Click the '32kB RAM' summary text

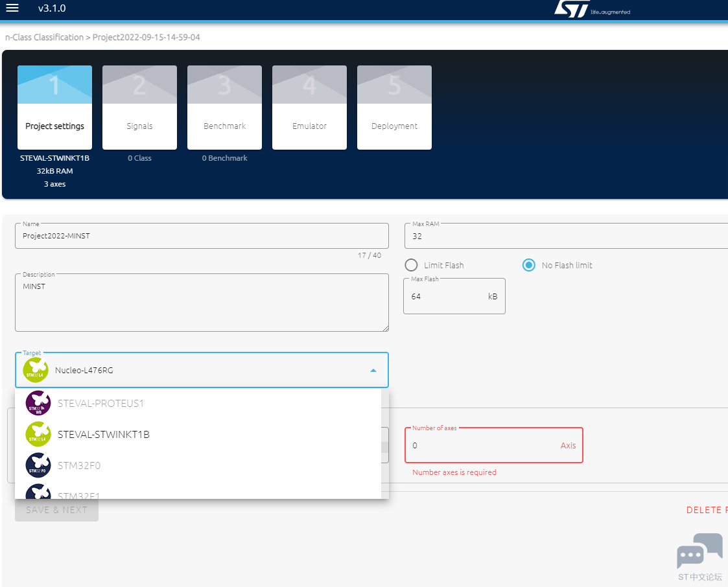tap(55, 171)
